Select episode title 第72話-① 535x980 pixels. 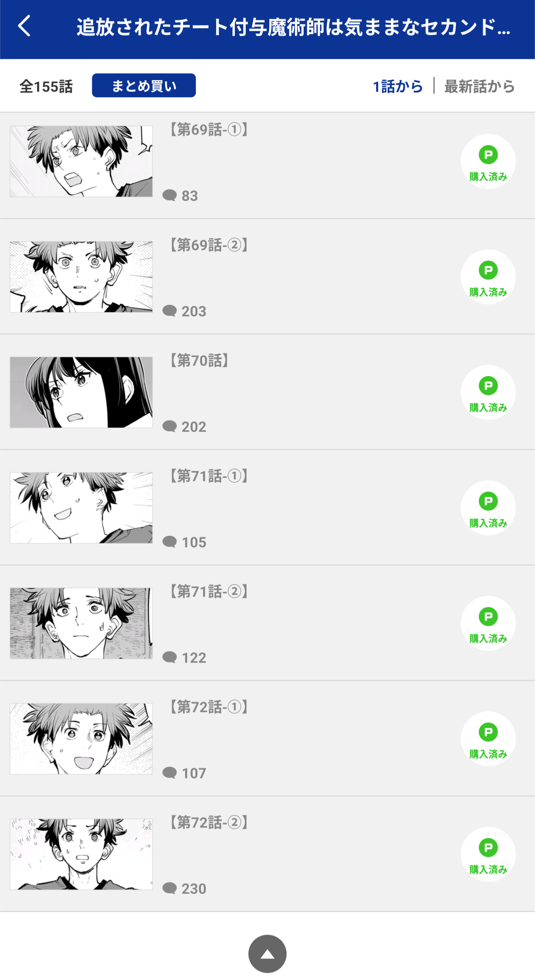[x=209, y=707]
